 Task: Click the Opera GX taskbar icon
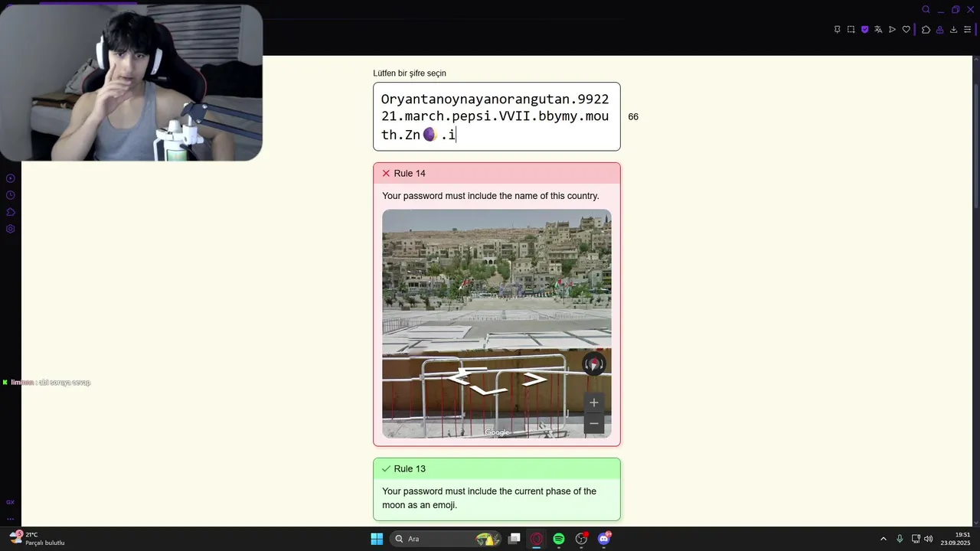[x=537, y=539]
